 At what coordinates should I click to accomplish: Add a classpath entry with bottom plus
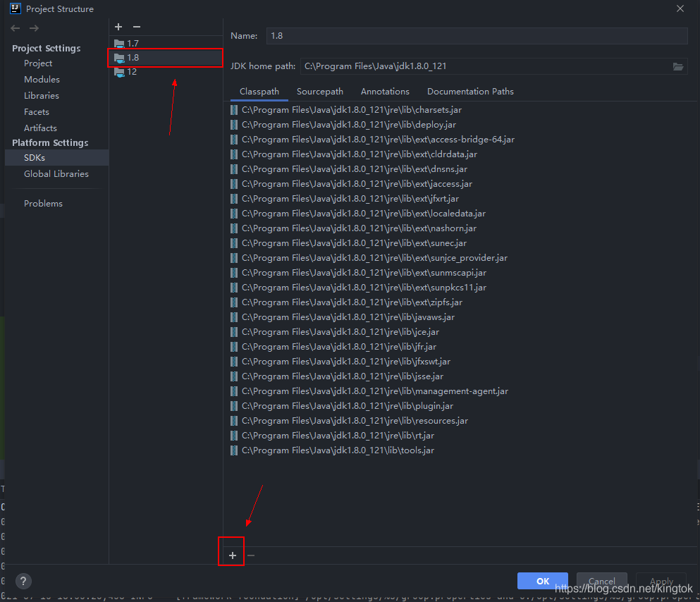[x=233, y=555]
